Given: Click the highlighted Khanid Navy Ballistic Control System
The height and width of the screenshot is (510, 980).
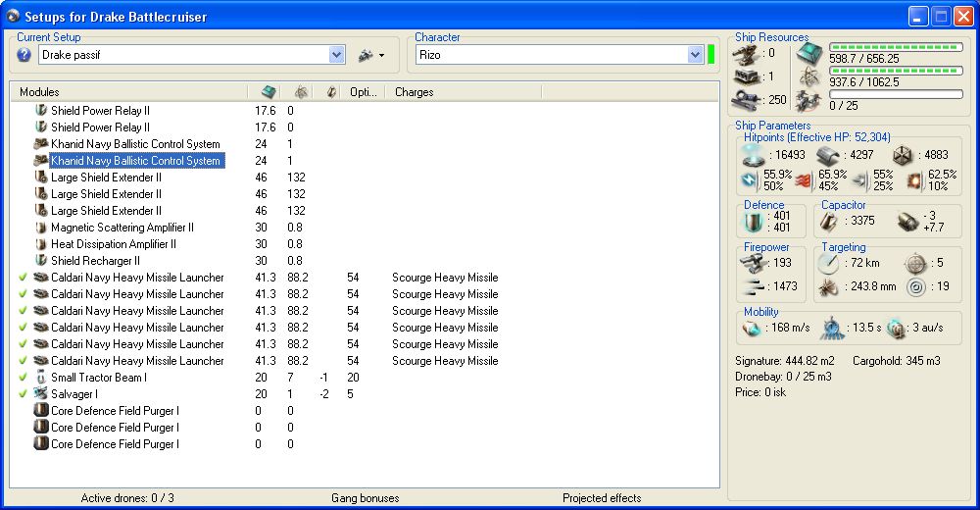Looking at the screenshot, I should click(x=135, y=161).
